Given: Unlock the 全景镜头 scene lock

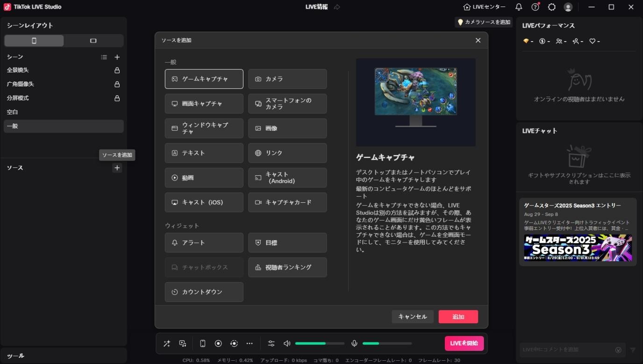Looking at the screenshot, I should click(x=117, y=70).
